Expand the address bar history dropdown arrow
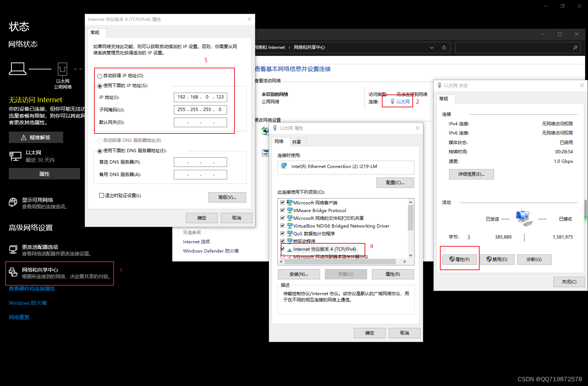Screen dimensions: 588x386 [x=432, y=48]
